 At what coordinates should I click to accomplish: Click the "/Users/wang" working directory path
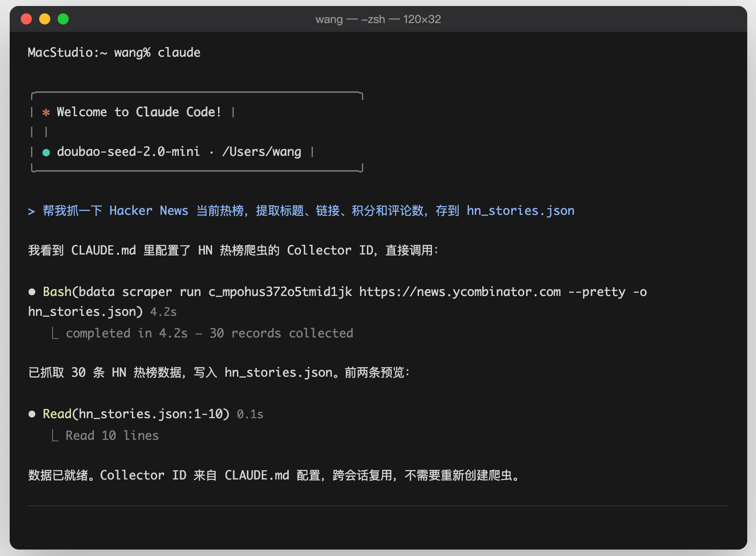click(x=262, y=152)
